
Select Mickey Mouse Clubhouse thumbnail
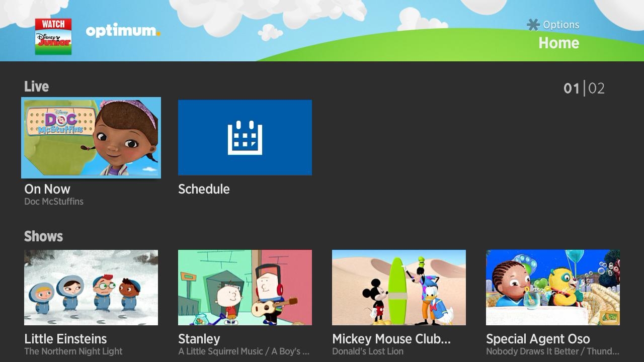click(x=398, y=287)
